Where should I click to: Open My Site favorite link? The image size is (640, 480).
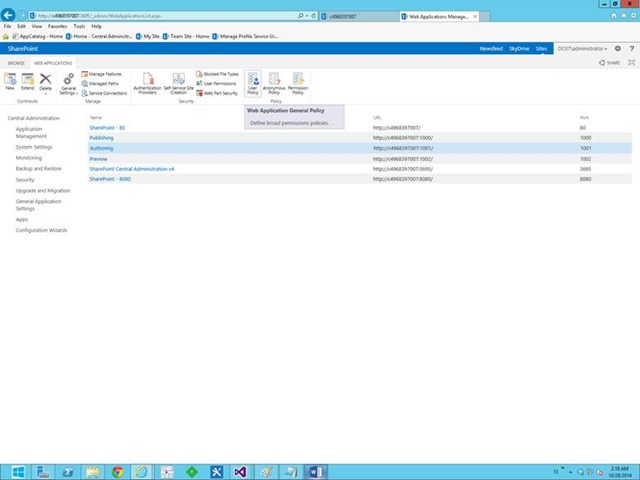click(148, 36)
